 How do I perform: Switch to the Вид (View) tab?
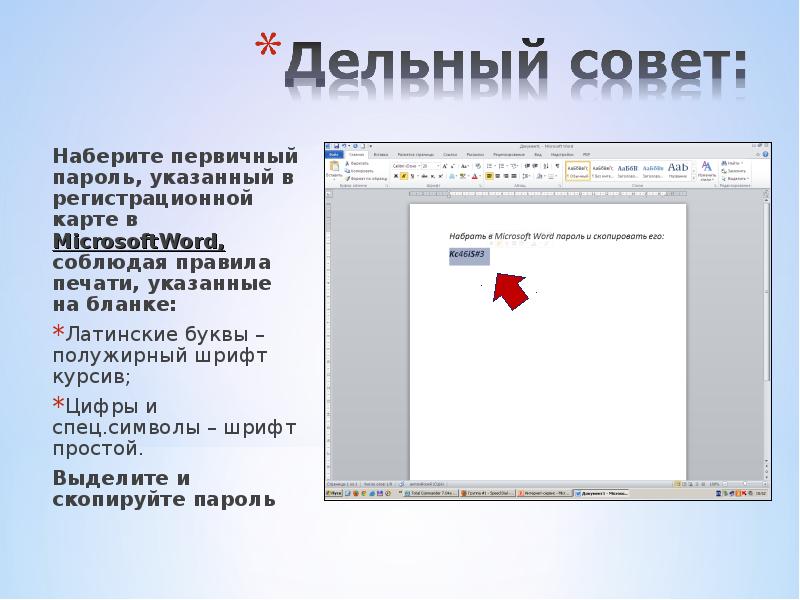click(x=538, y=155)
